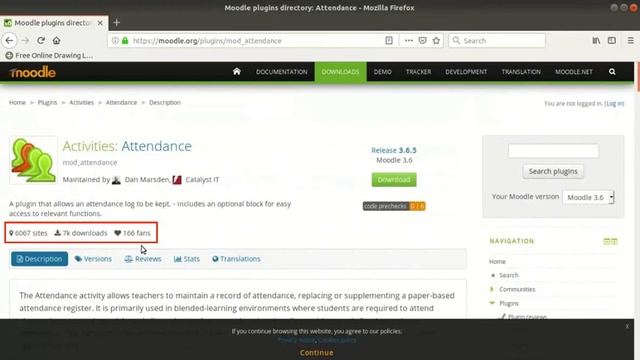The image size is (640, 360).
Task: Open TRACKER in Moodle navbar
Action: [x=418, y=71]
